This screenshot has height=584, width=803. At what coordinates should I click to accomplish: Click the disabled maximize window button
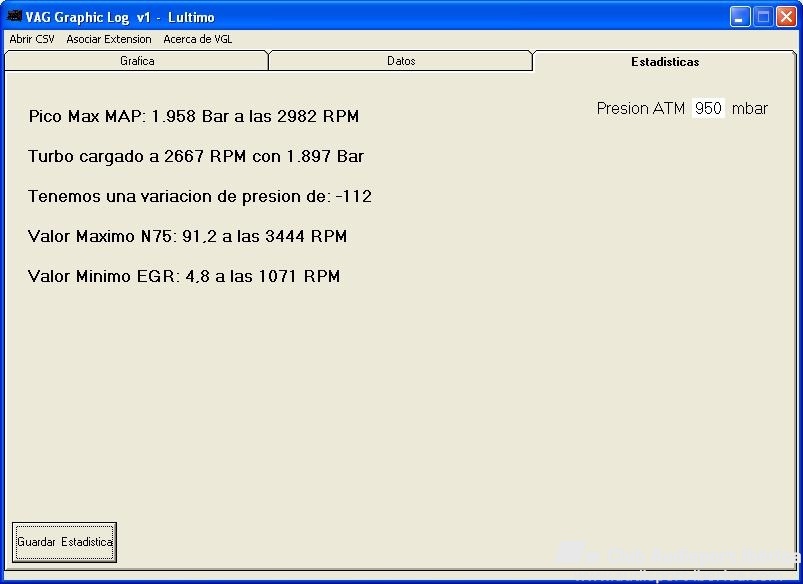point(763,17)
